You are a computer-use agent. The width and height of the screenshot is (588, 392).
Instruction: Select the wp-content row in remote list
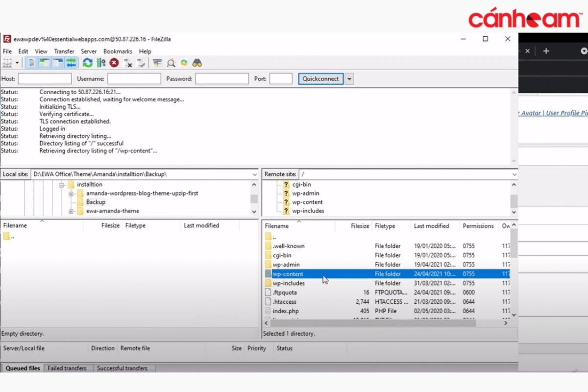coord(387,274)
